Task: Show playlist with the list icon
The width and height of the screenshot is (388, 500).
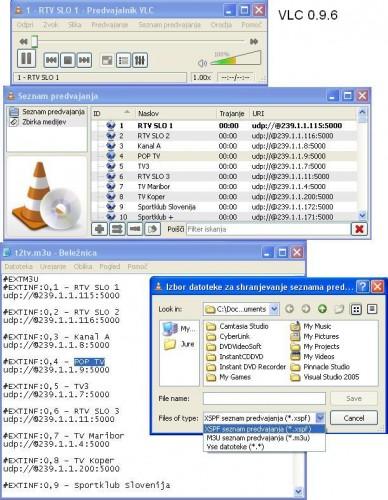Action: [x=123, y=60]
